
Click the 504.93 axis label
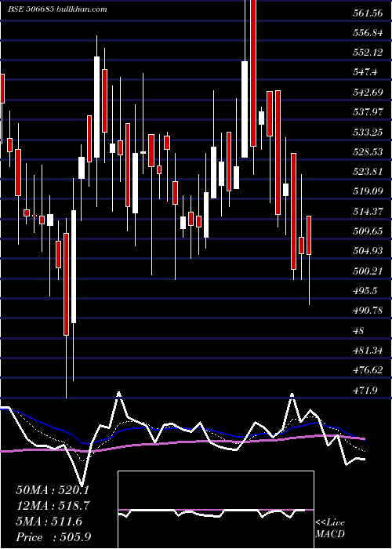pos(368,251)
